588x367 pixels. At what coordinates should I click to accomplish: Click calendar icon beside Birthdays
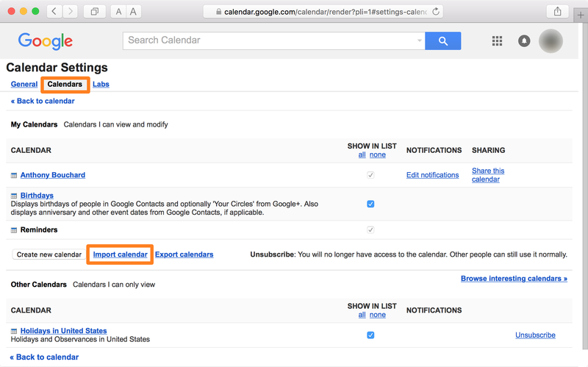[x=14, y=196]
